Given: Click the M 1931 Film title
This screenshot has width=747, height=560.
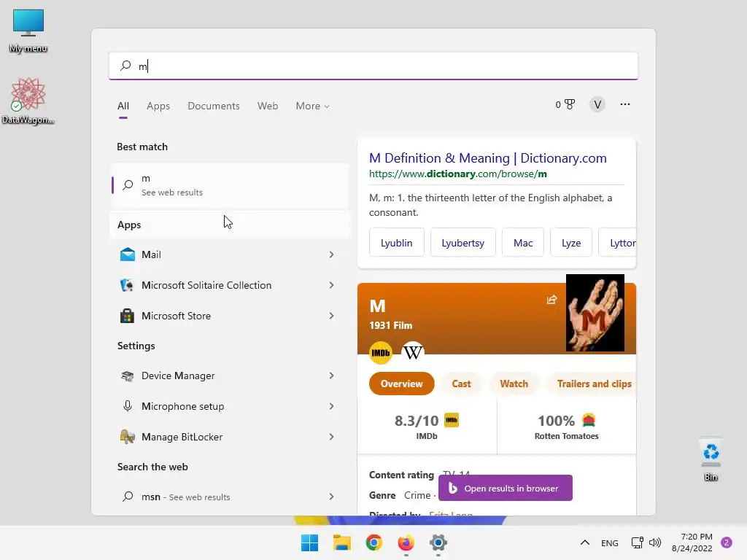Looking at the screenshot, I should click(391, 314).
